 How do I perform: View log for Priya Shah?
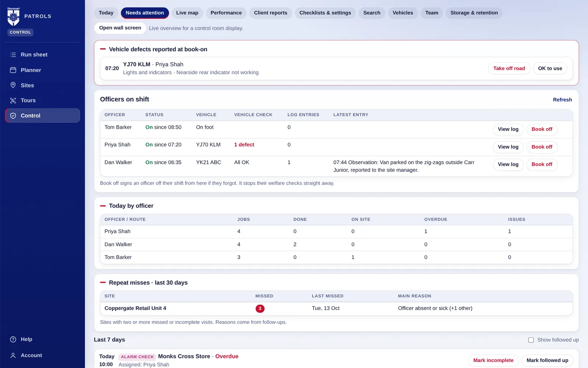tap(508, 147)
